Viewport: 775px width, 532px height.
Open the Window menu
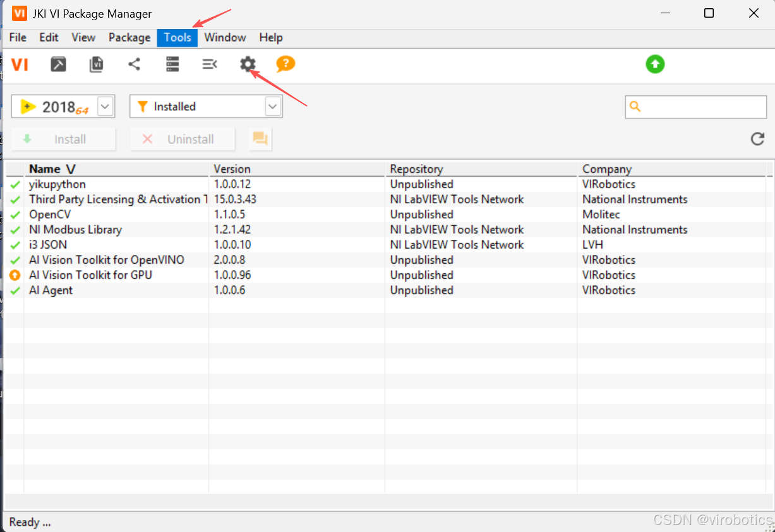click(x=225, y=37)
